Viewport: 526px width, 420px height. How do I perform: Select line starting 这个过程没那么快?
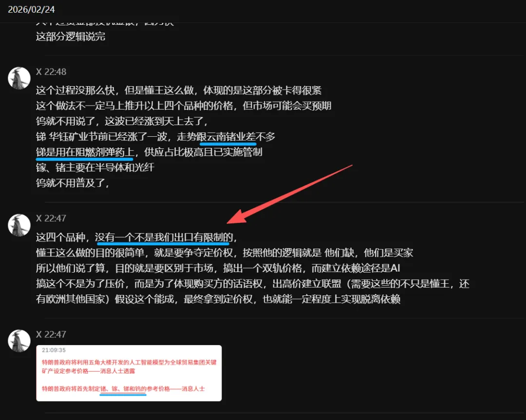(x=178, y=91)
